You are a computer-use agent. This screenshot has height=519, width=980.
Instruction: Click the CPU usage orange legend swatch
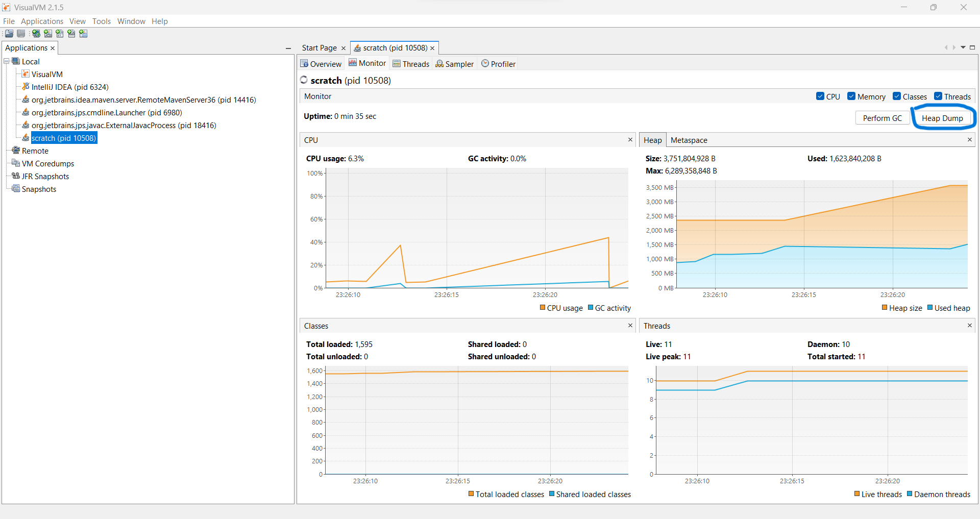point(543,307)
